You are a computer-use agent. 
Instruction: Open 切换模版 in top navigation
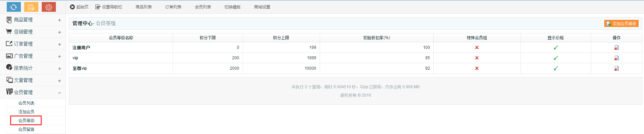(232, 7)
